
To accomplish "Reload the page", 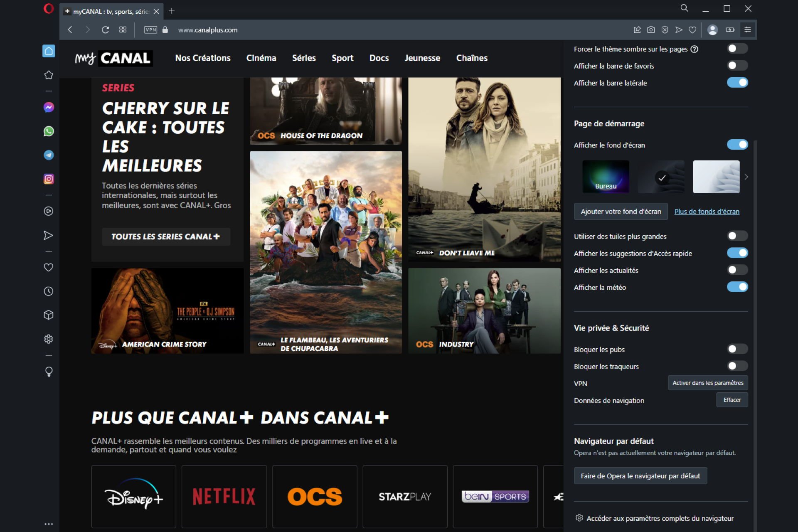I will pos(105,30).
